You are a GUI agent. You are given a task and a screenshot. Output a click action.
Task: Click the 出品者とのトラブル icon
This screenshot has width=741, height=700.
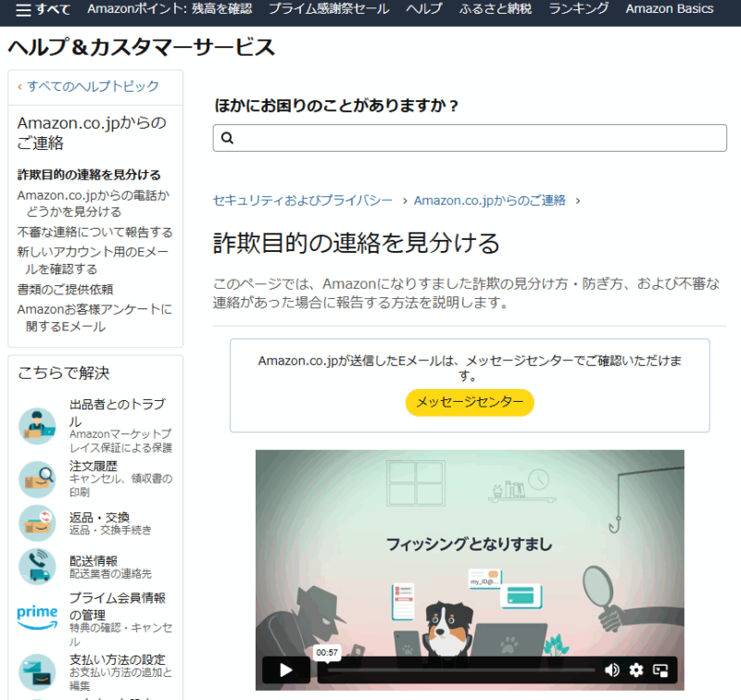click(x=37, y=426)
